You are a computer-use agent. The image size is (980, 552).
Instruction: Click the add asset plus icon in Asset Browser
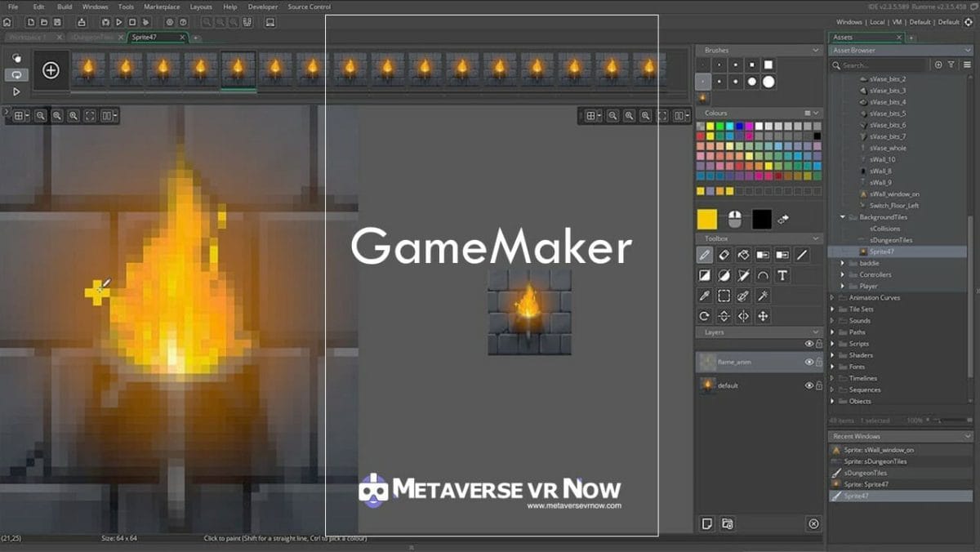938,65
